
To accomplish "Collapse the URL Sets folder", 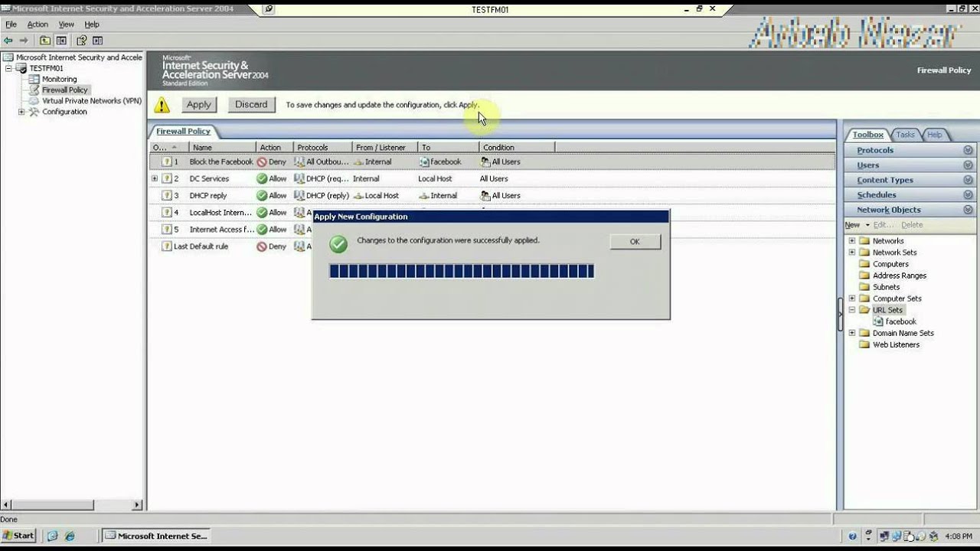I will coord(852,310).
